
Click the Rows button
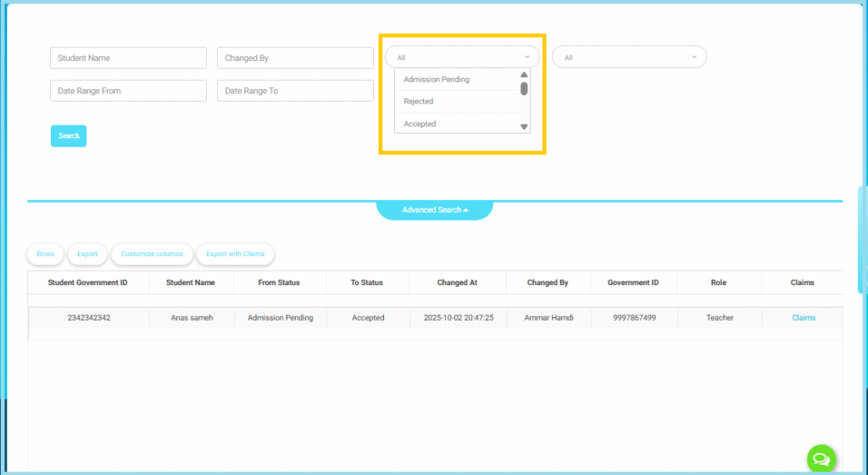coord(45,254)
